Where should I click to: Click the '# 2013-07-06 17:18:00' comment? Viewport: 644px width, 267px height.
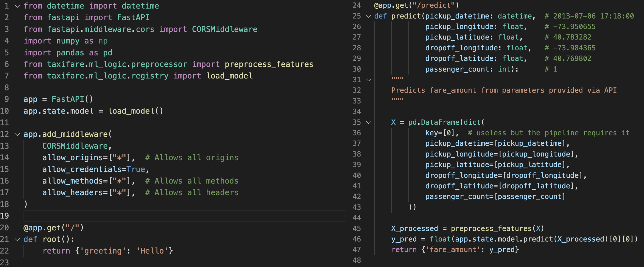[589, 16]
